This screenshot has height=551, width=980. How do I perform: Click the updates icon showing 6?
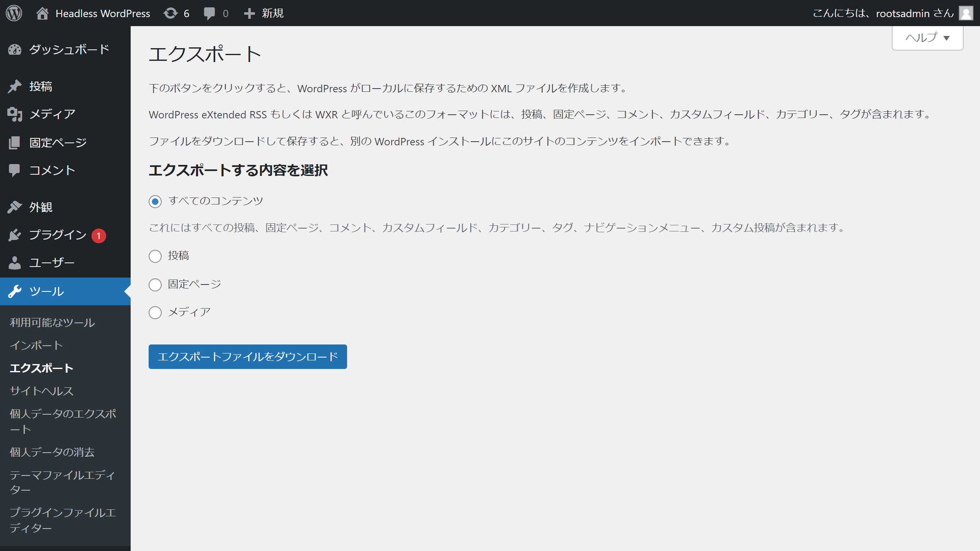(171, 13)
